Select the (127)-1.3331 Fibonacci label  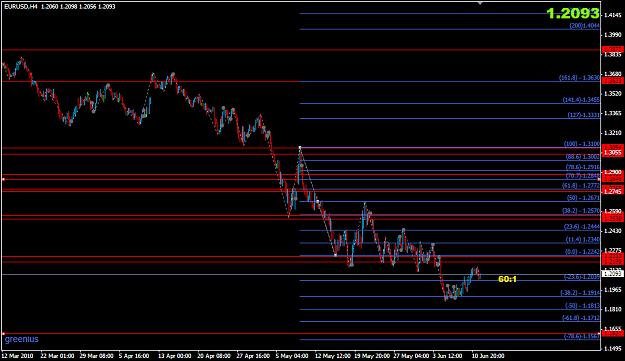(x=584, y=115)
